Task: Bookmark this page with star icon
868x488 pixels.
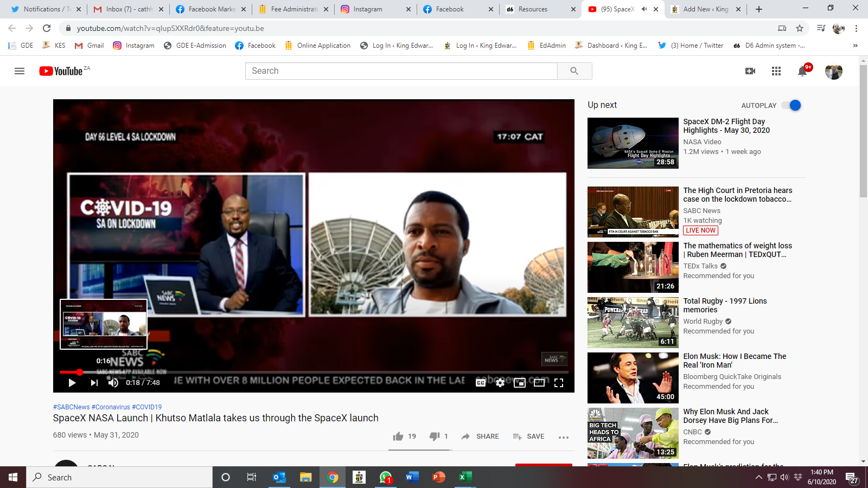Action: 800,28
